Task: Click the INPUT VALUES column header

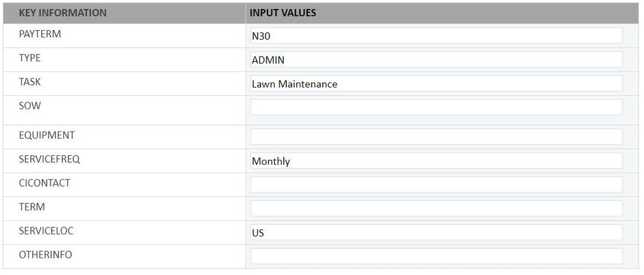Action: [282, 13]
